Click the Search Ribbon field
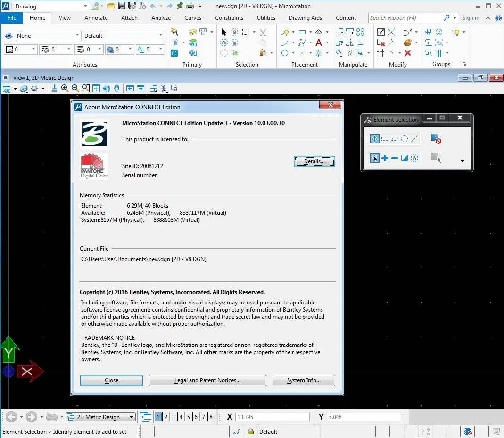 pyautogui.click(x=406, y=18)
